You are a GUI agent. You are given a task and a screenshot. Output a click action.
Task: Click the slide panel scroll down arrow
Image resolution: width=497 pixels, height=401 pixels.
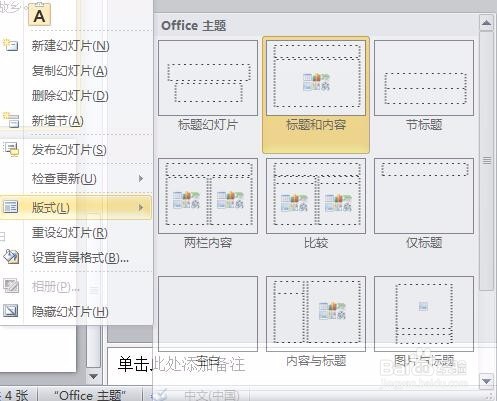click(93, 377)
